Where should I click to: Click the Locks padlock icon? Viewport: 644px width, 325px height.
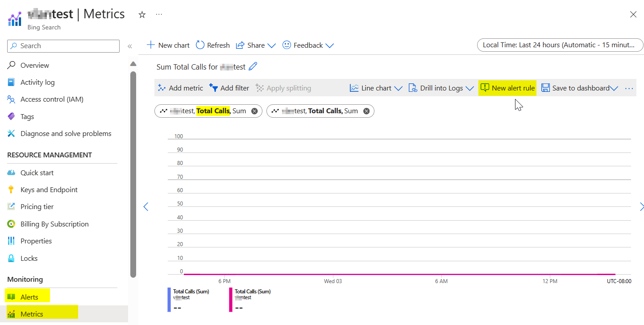pyautogui.click(x=11, y=258)
